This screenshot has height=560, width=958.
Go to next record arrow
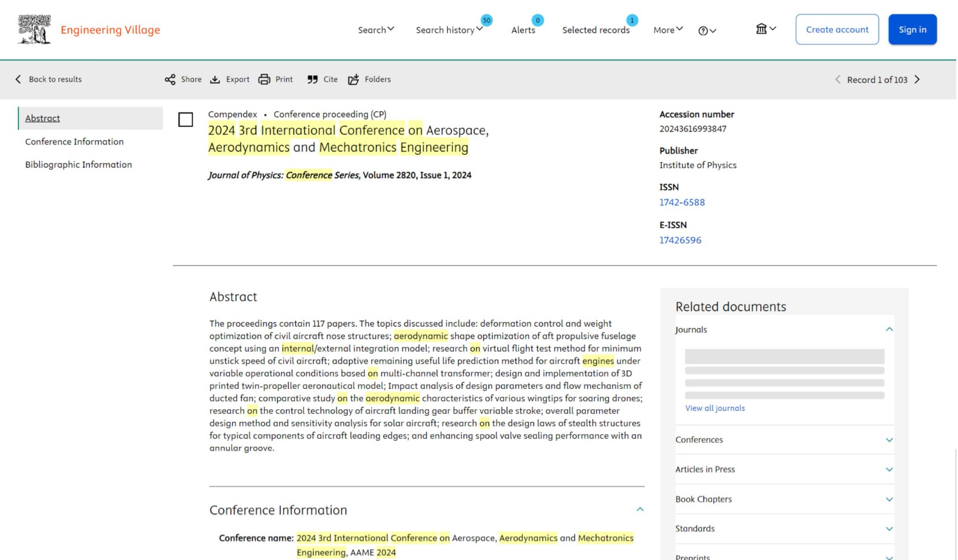point(917,80)
